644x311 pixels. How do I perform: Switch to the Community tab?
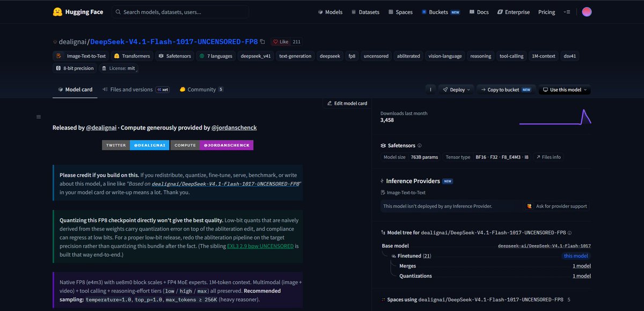click(x=201, y=90)
